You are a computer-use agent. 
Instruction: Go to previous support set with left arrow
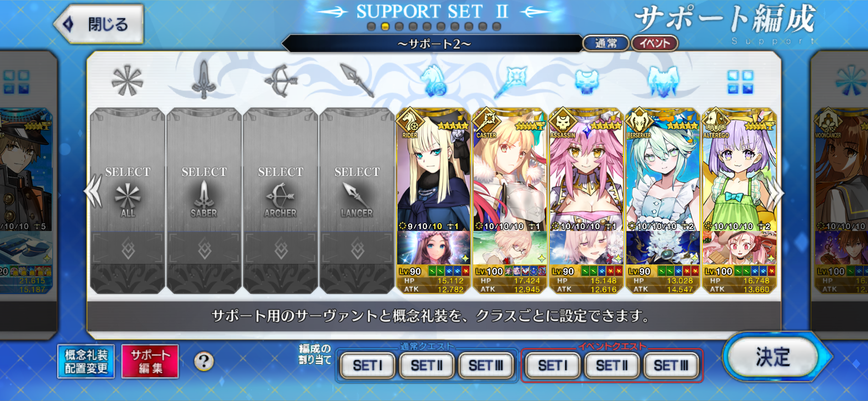point(93,191)
